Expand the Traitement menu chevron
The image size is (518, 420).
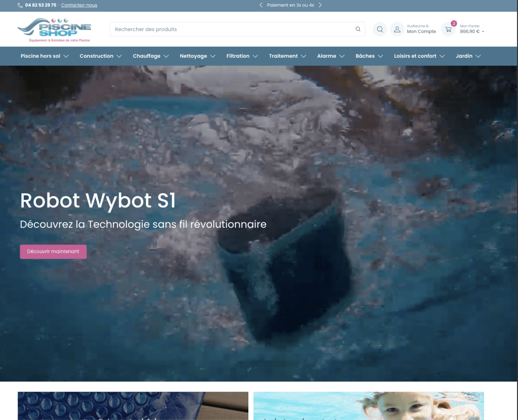click(x=304, y=56)
